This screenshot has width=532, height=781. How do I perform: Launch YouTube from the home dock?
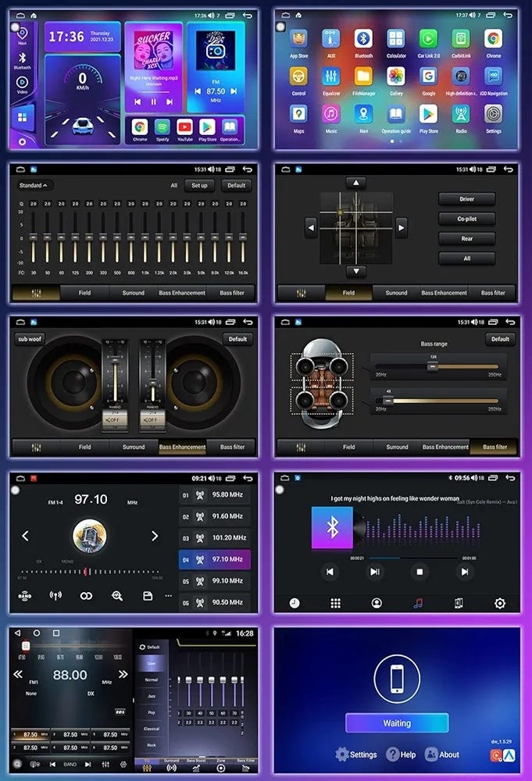click(185, 130)
